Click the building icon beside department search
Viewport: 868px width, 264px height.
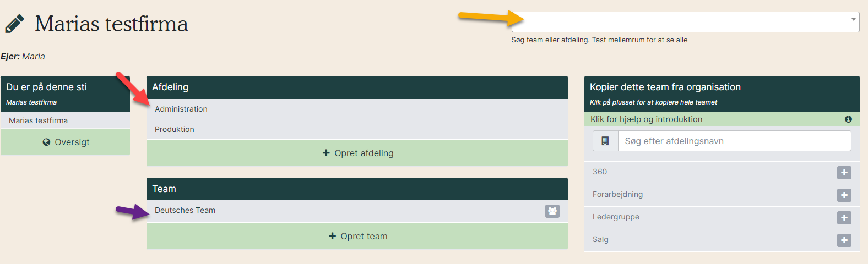[x=605, y=141]
